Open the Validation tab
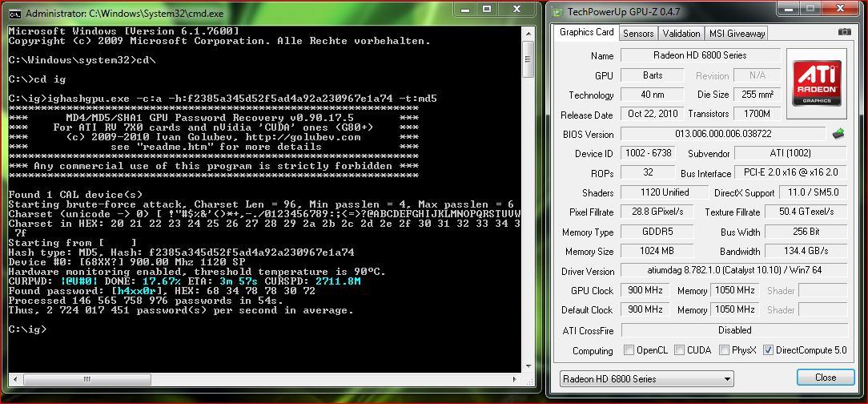 681,33
